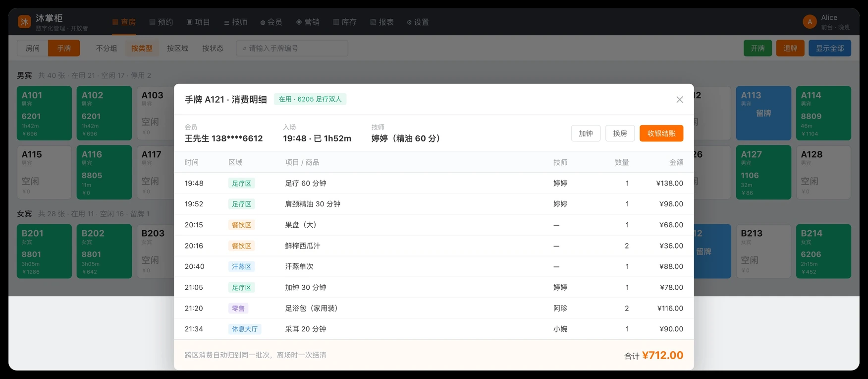
Task: Select wristband card B214
Action: coord(823,251)
